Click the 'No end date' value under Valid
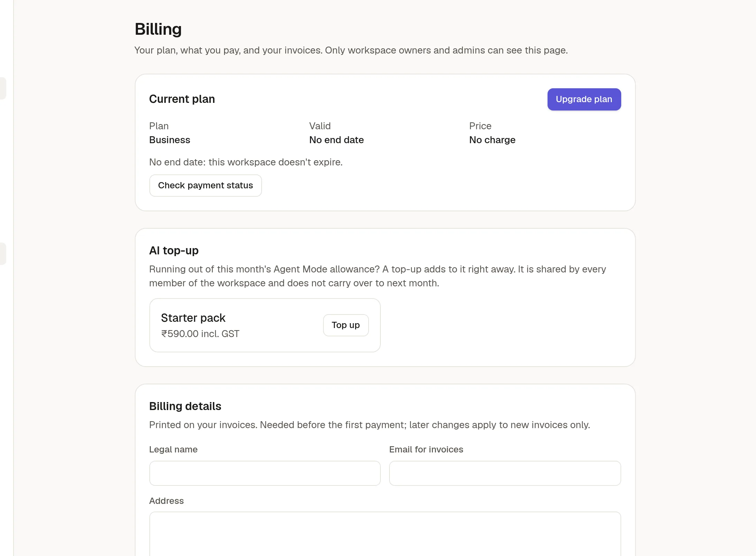The width and height of the screenshot is (756, 556). pos(336,140)
